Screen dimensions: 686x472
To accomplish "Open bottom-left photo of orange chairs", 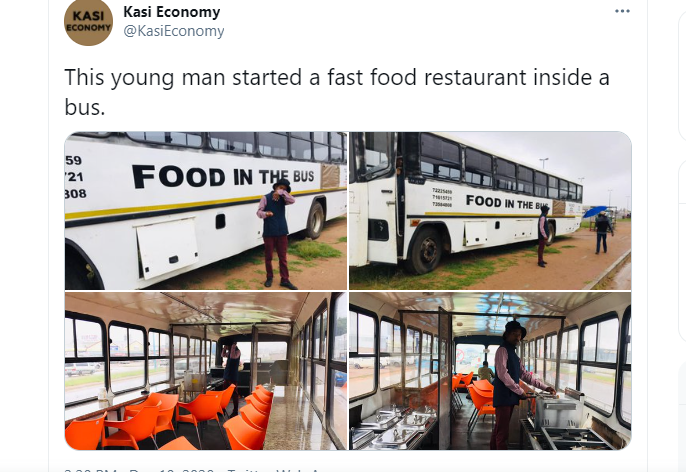I will pyautogui.click(x=206, y=371).
